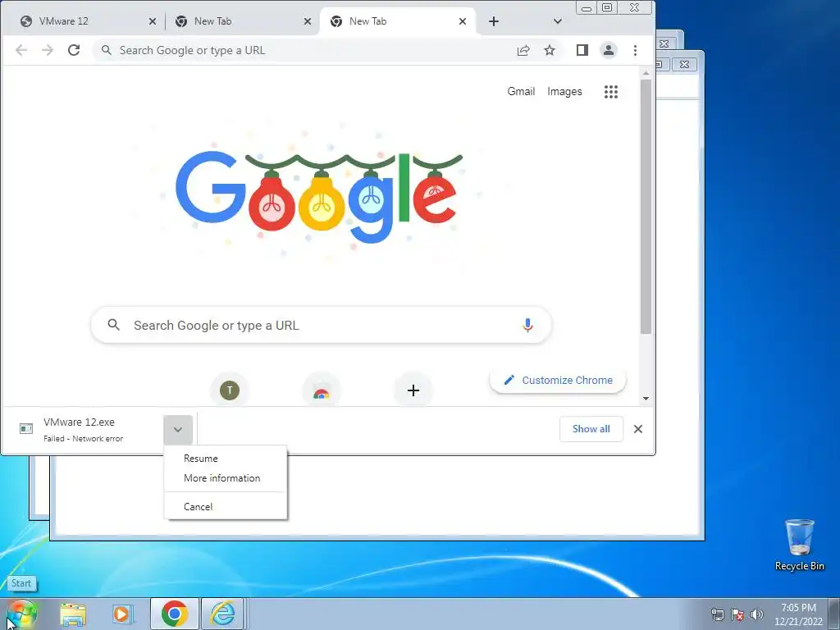Viewport: 840px width, 630px height.
Task: Start voice search with microphone icon
Action: tap(527, 325)
